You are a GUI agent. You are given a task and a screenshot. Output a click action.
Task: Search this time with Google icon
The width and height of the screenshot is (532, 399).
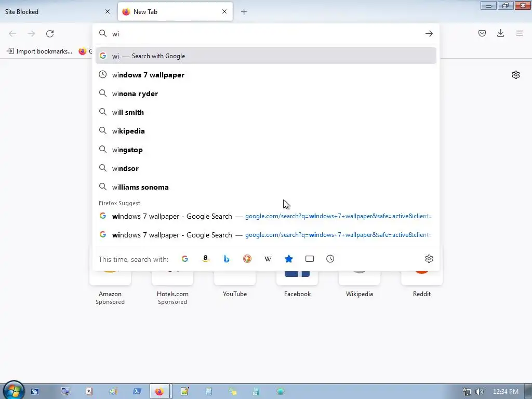click(185, 259)
